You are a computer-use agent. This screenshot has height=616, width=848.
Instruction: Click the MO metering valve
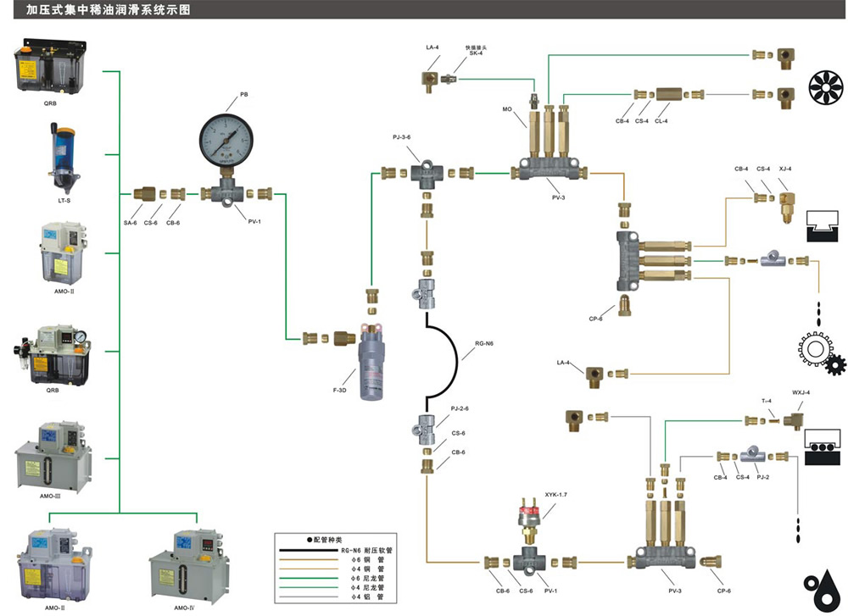coord(533,126)
